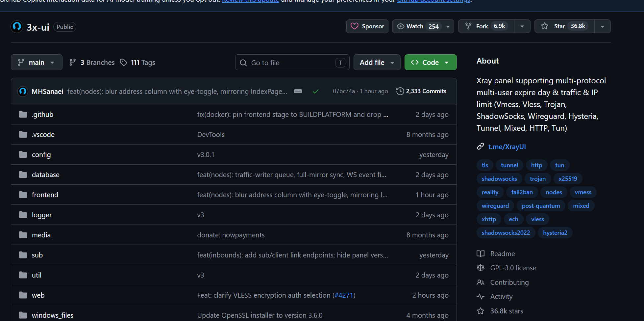Open the windows_files folder icon

coord(23,315)
